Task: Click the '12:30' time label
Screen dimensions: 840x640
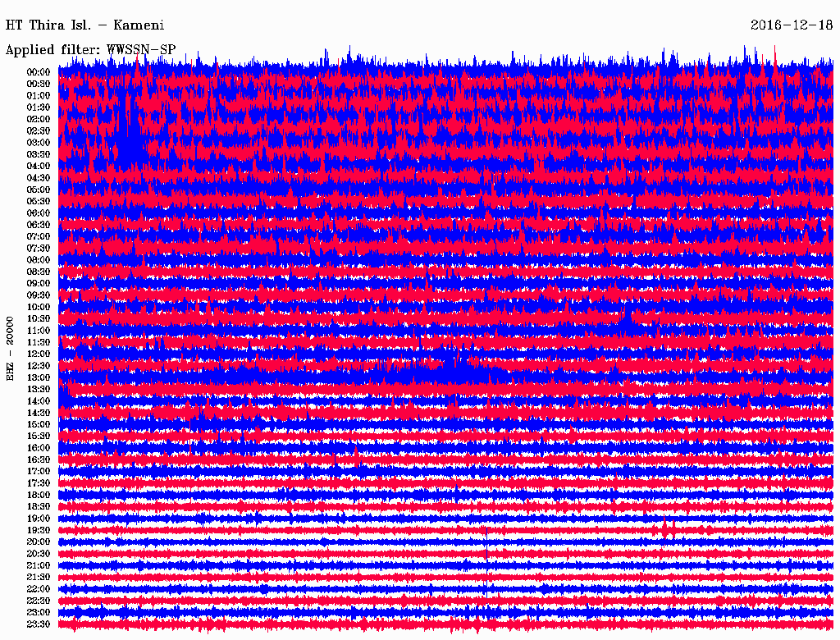Action: tap(39, 366)
